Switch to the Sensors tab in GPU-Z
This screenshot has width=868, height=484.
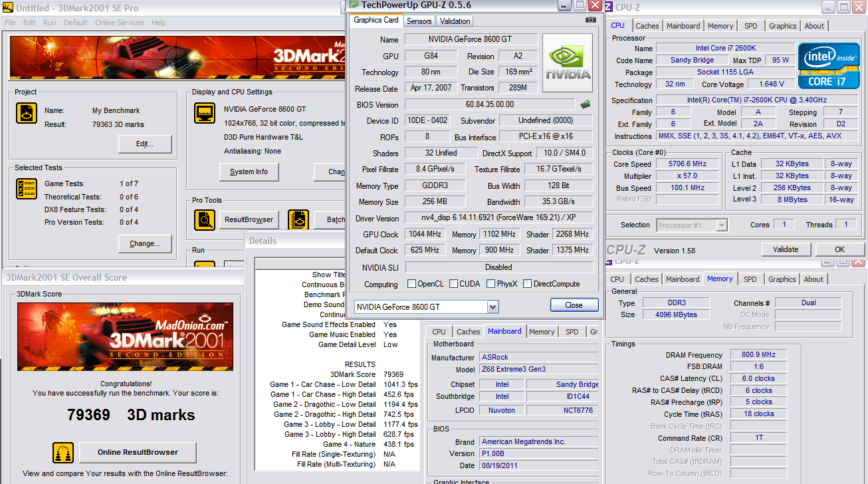pyautogui.click(x=419, y=21)
